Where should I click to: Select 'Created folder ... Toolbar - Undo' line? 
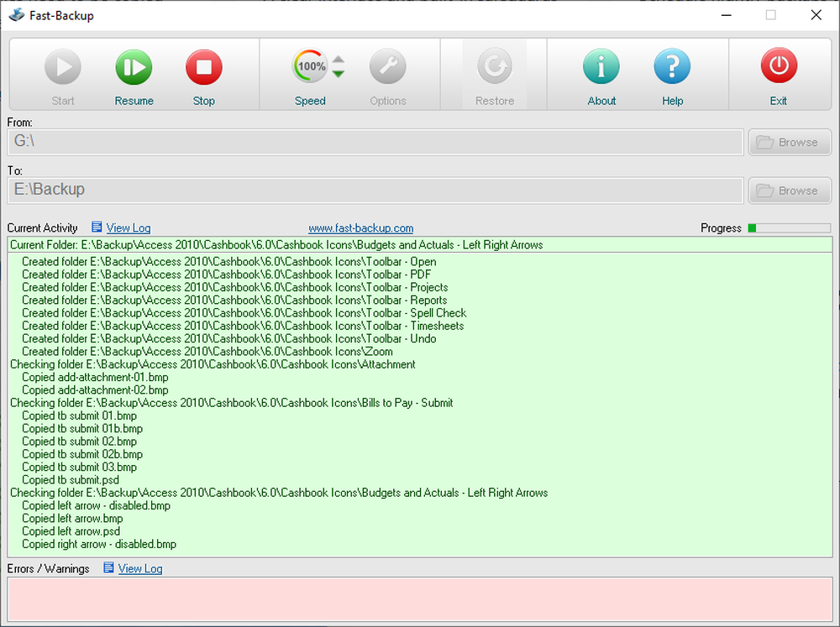228,339
